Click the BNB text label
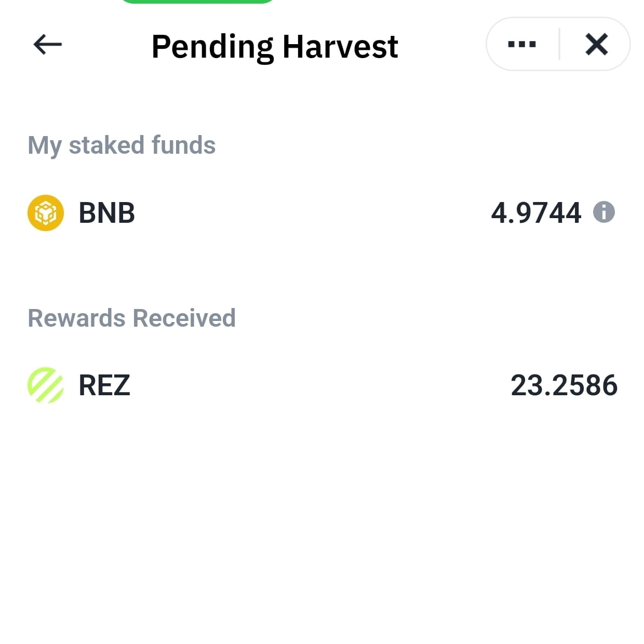 coord(105,212)
